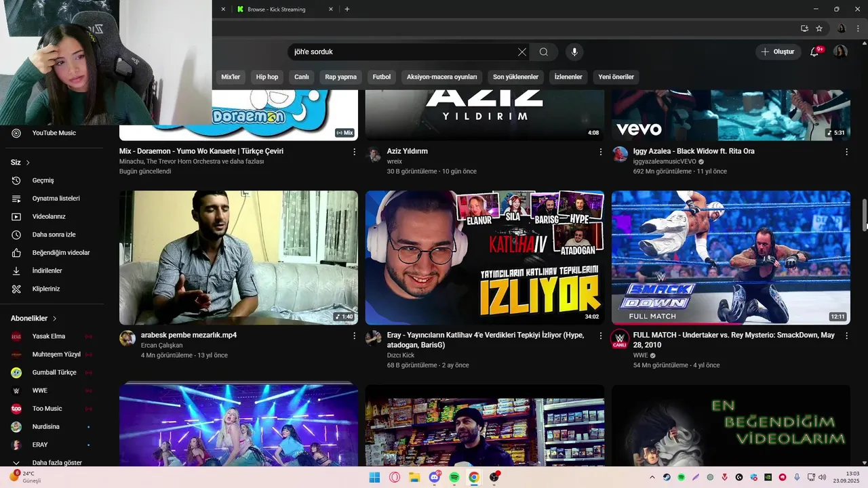Play the Eray IZLIYOR video thumbnail
Screen dimensions: 868x488
click(485, 258)
